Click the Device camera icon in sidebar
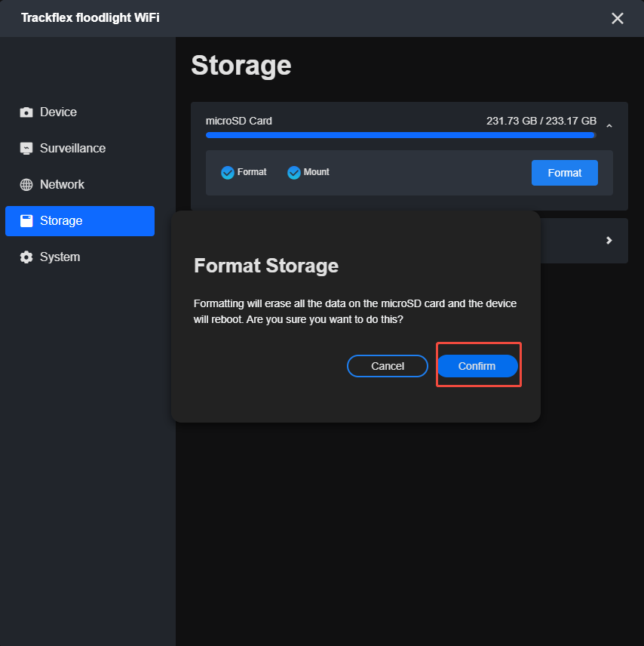Image resolution: width=644 pixels, height=646 pixels. 26,112
